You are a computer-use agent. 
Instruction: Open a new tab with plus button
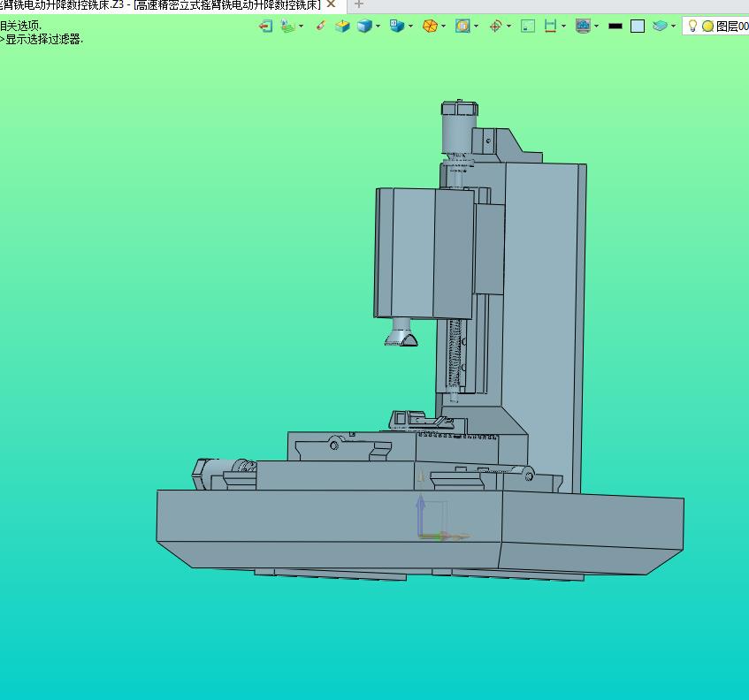coord(359,4)
